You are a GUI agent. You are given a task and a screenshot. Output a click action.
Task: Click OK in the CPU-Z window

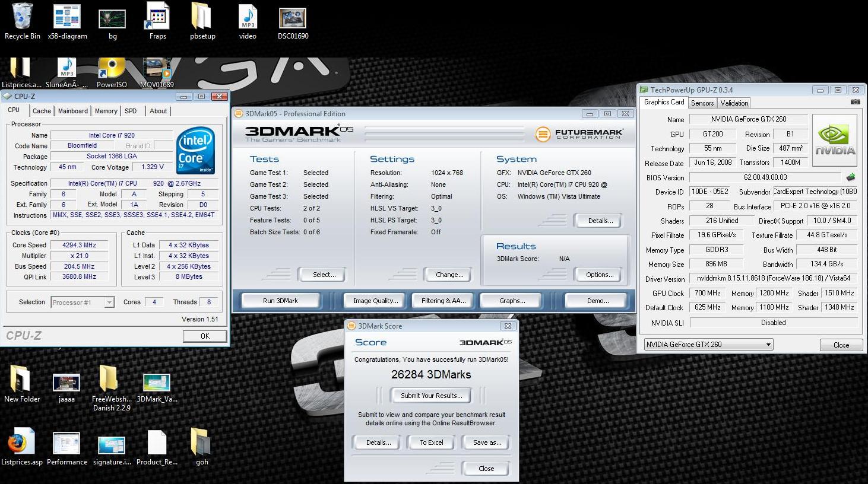[205, 336]
